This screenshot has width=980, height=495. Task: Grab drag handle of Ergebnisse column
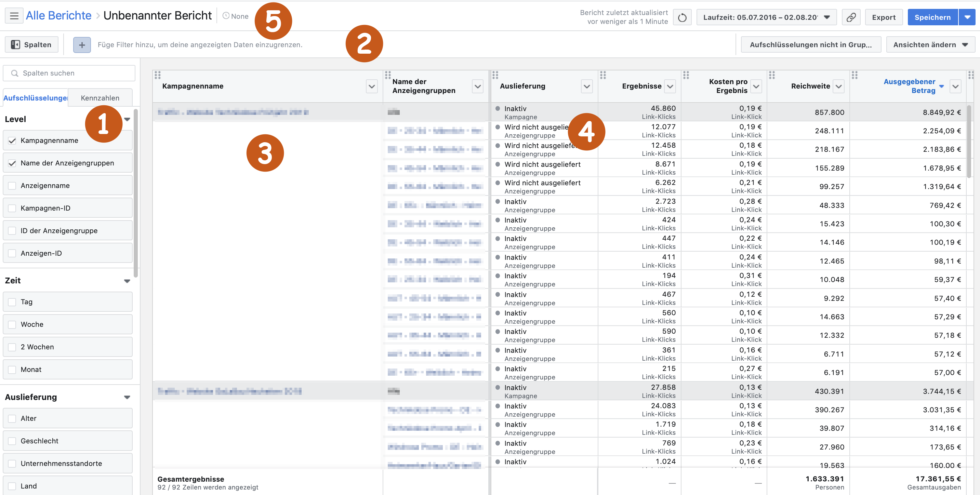point(603,75)
